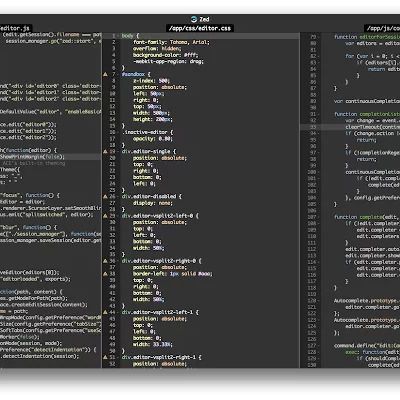The image size is (400, 400).
Task: Collapse the div.editor-single fold marker on line 19
Action: (x=118, y=151)
